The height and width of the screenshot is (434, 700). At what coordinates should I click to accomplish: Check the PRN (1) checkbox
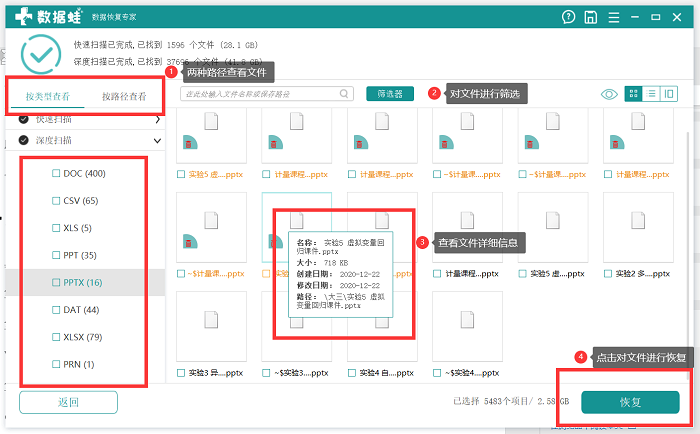tap(56, 364)
